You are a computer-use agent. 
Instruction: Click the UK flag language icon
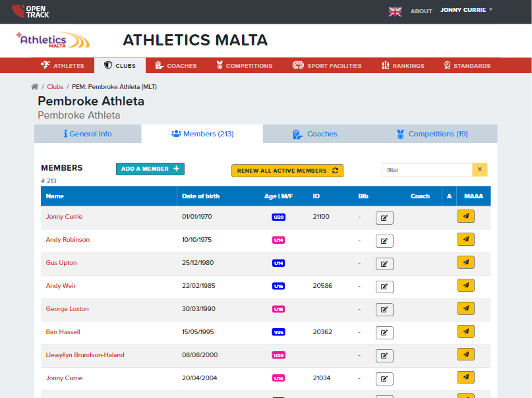pos(395,12)
